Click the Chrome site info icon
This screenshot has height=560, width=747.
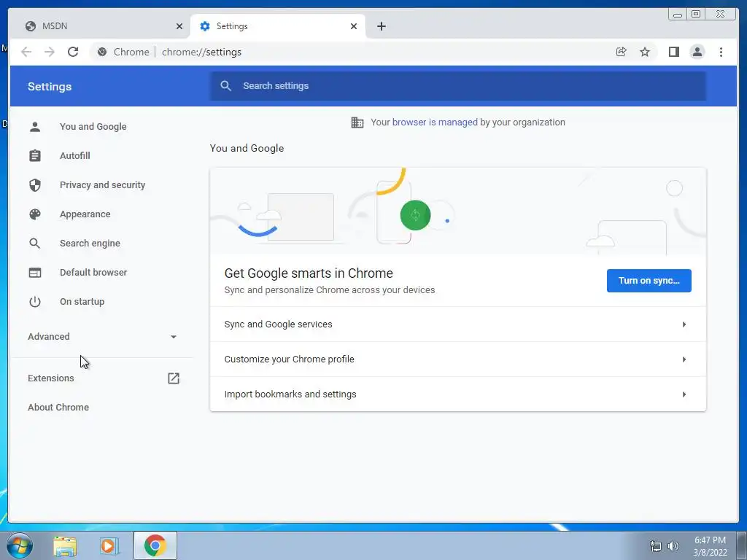pos(102,52)
